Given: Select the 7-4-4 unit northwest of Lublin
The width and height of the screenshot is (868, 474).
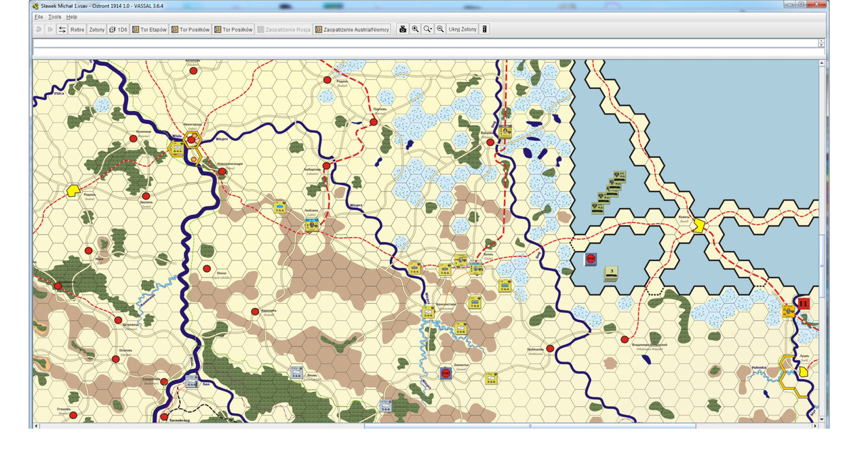Looking at the screenshot, I should [279, 208].
